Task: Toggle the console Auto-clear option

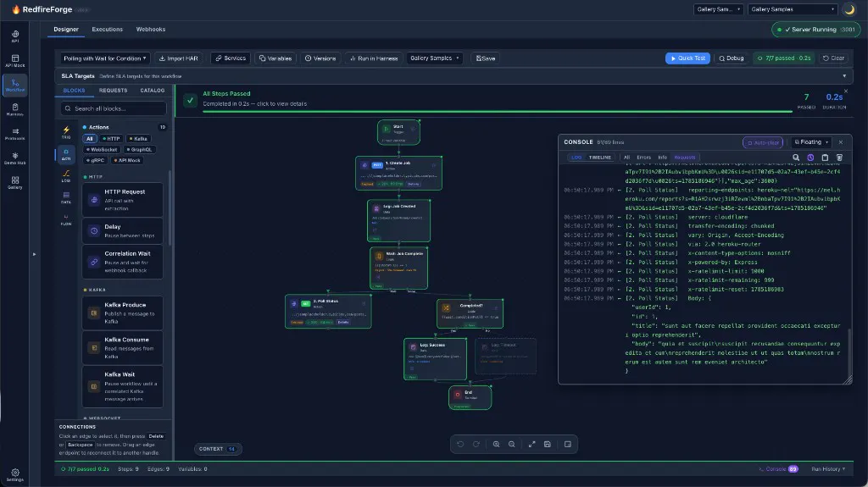Action: 763,142
